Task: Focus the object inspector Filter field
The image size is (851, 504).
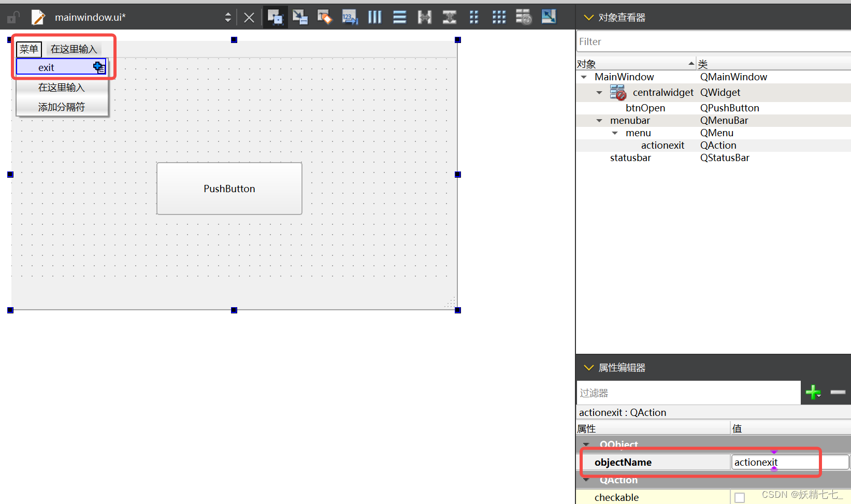Action: pos(713,41)
